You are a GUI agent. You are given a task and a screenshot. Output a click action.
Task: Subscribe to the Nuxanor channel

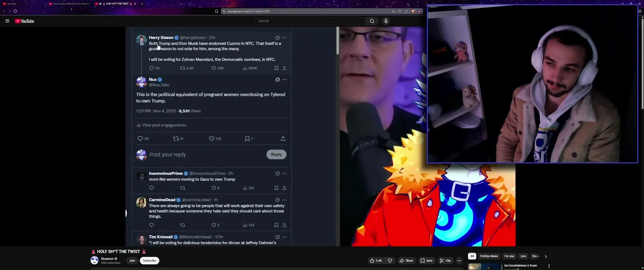[149, 261]
